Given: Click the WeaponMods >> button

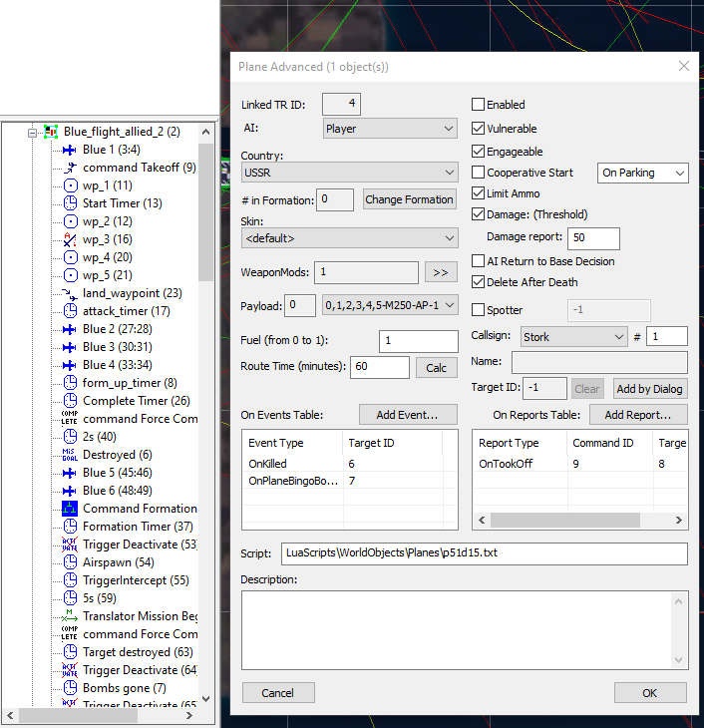Looking at the screenshot, I should pyautogui.click(x=441, y=272).
